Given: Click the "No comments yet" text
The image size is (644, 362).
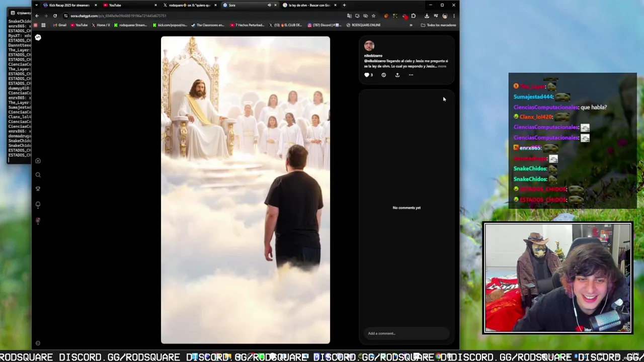Looking at the screenshot, I should [407, 208].
